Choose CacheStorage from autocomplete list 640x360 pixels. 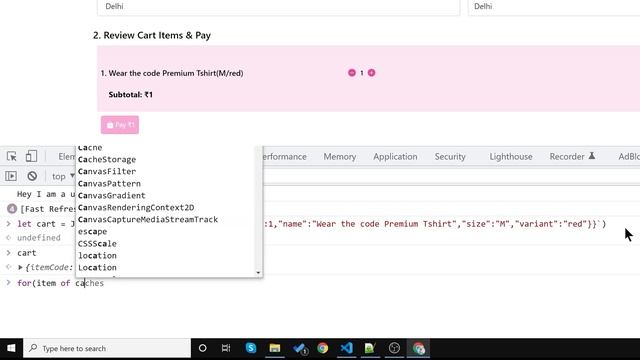107,160
